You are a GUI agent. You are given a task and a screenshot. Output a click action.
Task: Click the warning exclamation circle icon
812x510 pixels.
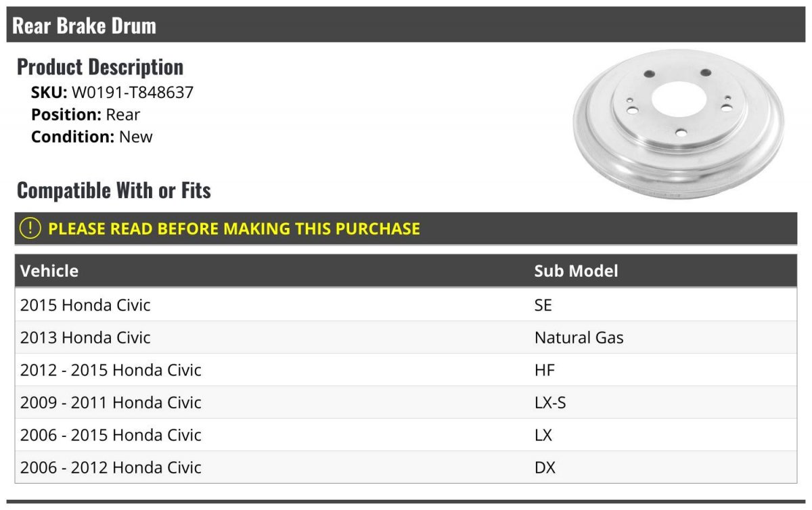click(x=30, y=228)
